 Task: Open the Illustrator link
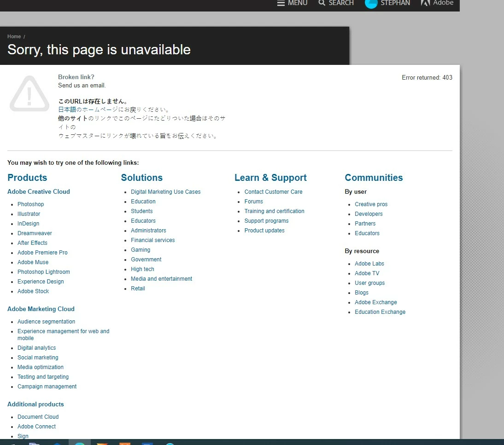(29, 214)
